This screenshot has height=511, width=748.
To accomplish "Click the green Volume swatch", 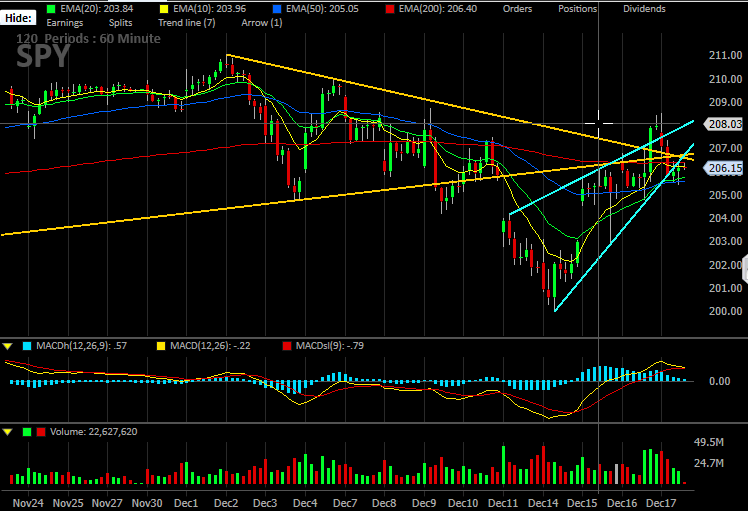I will (x=27, y=432).
